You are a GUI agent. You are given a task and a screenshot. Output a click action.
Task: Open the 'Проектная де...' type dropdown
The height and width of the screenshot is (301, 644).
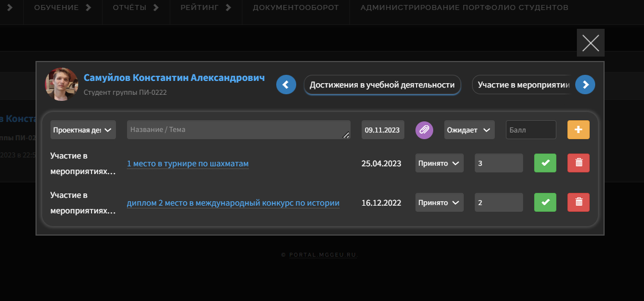(x=83, y=130)
